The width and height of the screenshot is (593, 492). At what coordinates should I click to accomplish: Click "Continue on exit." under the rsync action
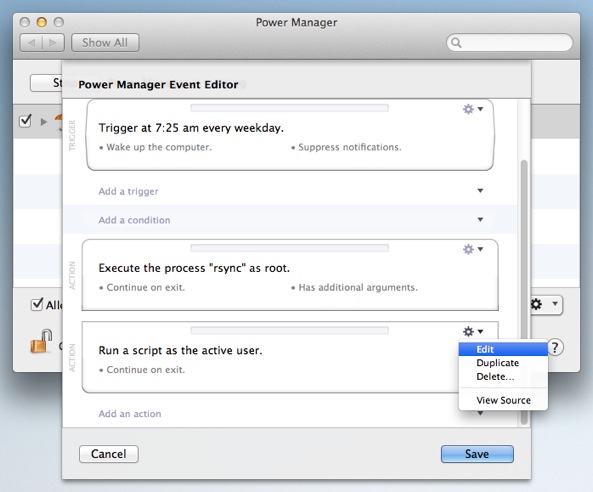pyautogui.click(x=146, y=287)
